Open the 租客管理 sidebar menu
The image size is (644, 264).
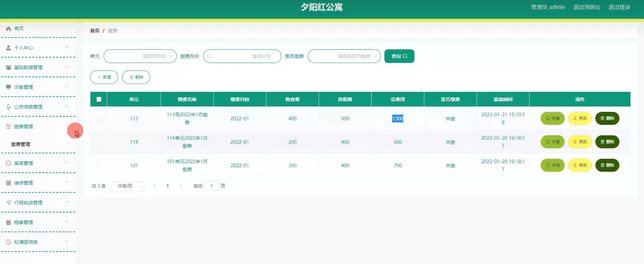(38, 222)
